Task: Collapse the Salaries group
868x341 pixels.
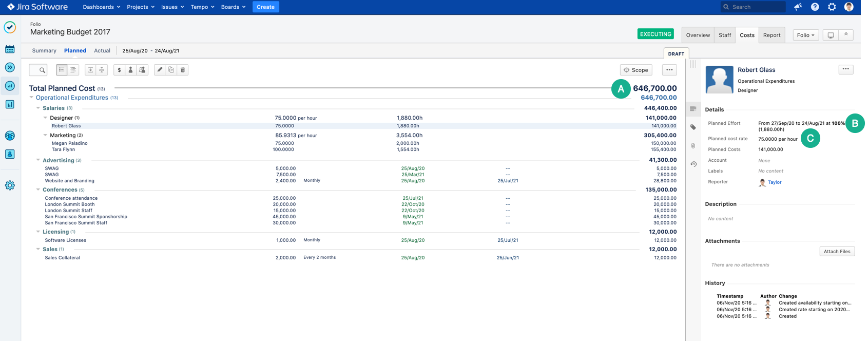Action: [x=38, y=108]
